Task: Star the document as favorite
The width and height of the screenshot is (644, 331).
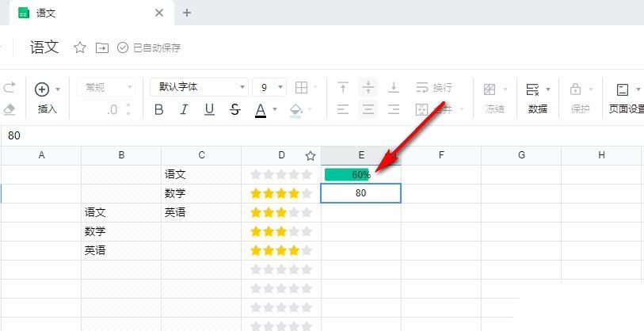Action: pos(80,48)
